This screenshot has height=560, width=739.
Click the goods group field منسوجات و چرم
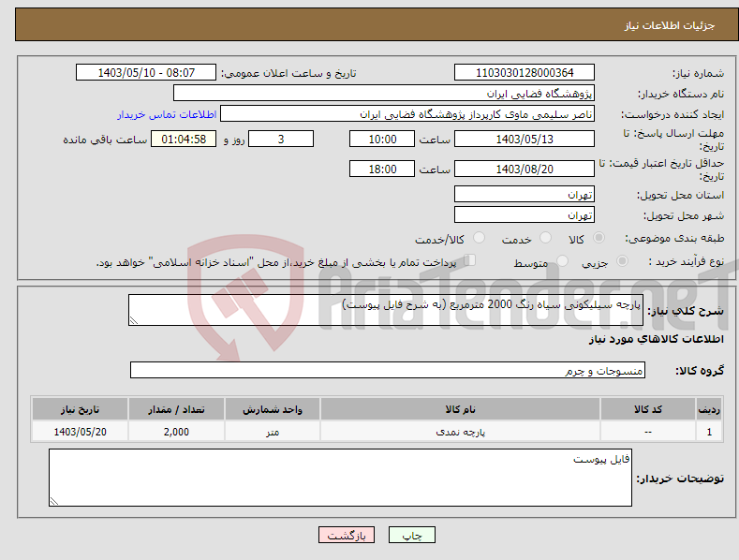pos(388,371)
